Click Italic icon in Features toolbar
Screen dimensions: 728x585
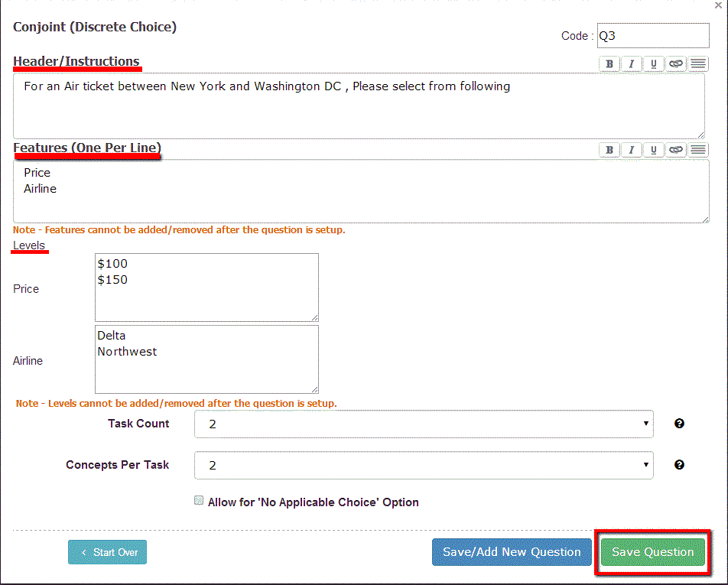[x=631, y=150]
